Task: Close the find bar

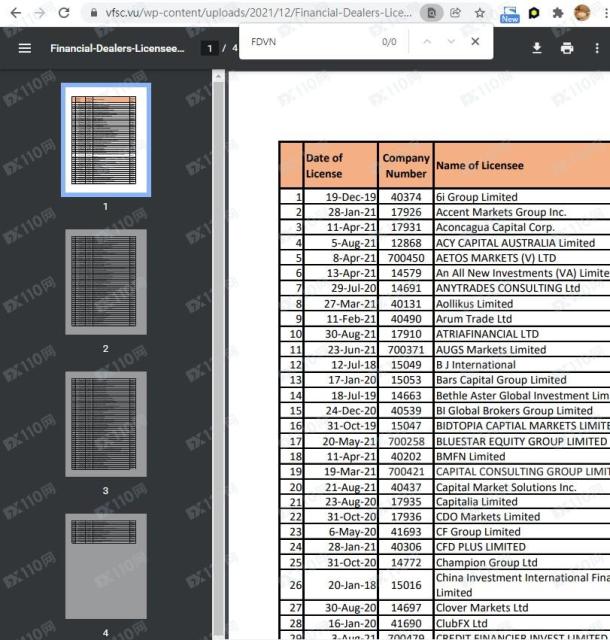Action: 475,42
